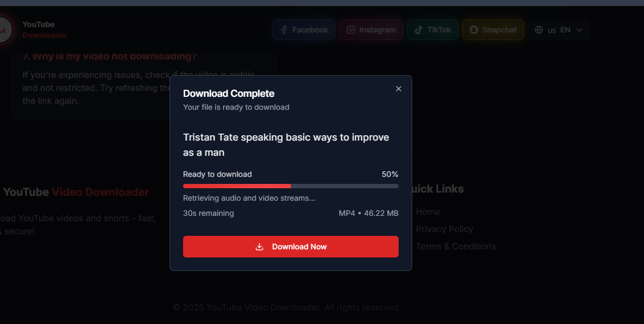Click the Download Complete heading
644x324 pixels.
pos(229,94)
